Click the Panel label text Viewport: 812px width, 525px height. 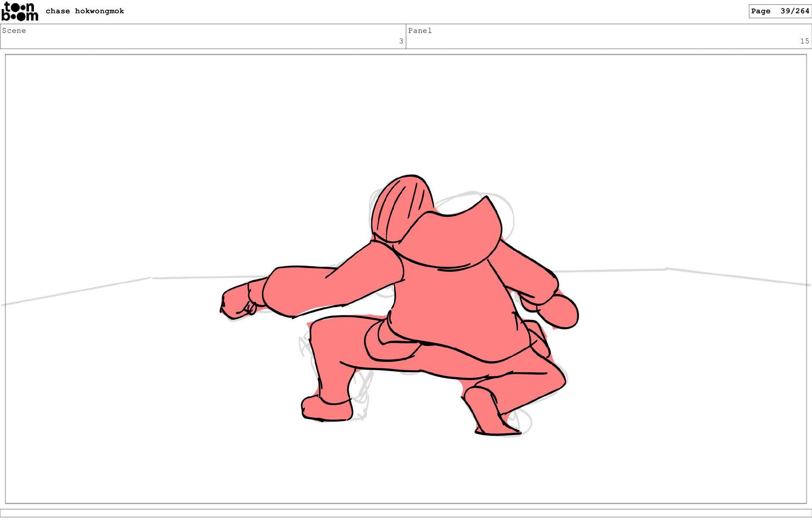tap(420, 30)
